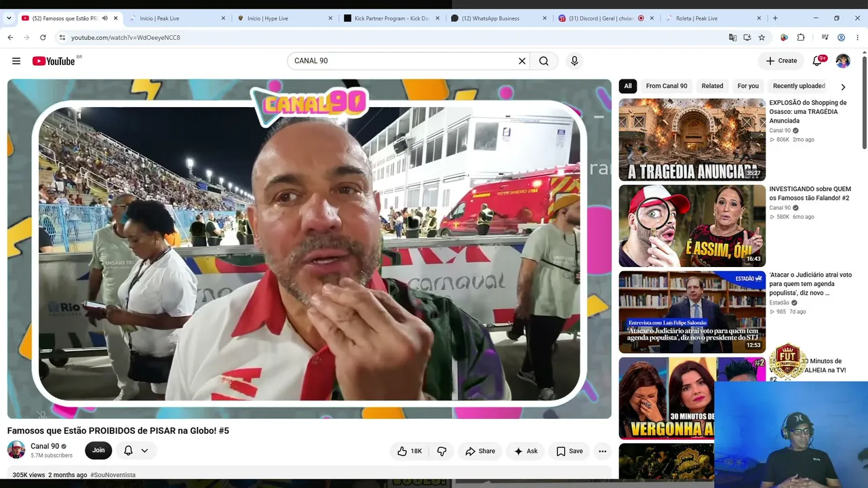The height and width of the screenshot is (488, 868).
Task: Start a voice search with the microphone
Action: point(574,61)
